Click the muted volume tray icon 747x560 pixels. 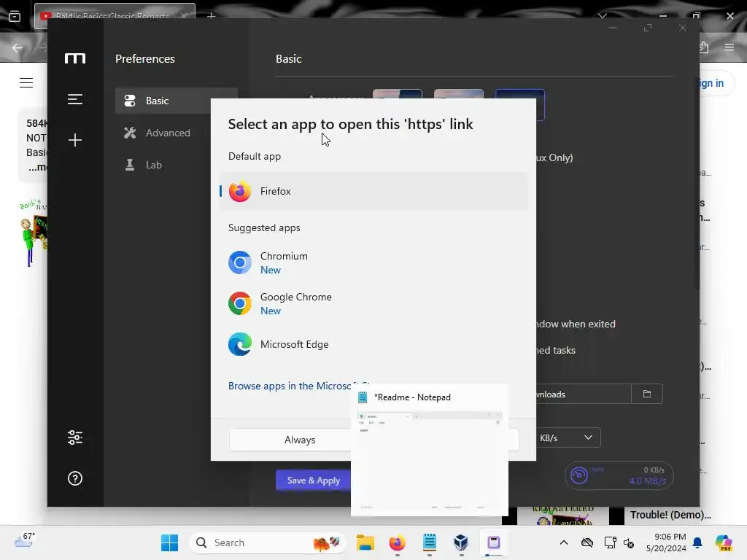point(629,542)
